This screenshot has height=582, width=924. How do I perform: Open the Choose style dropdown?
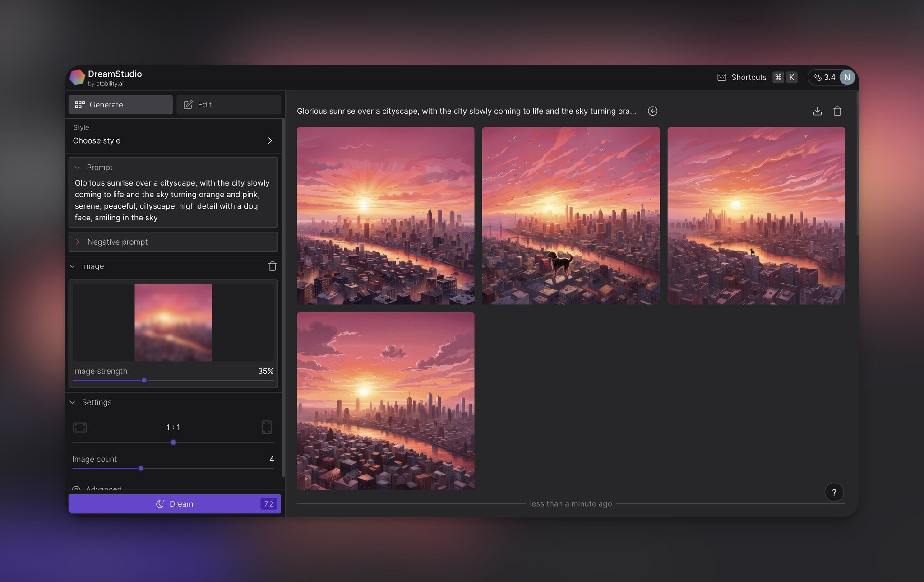tap(173, 141)
